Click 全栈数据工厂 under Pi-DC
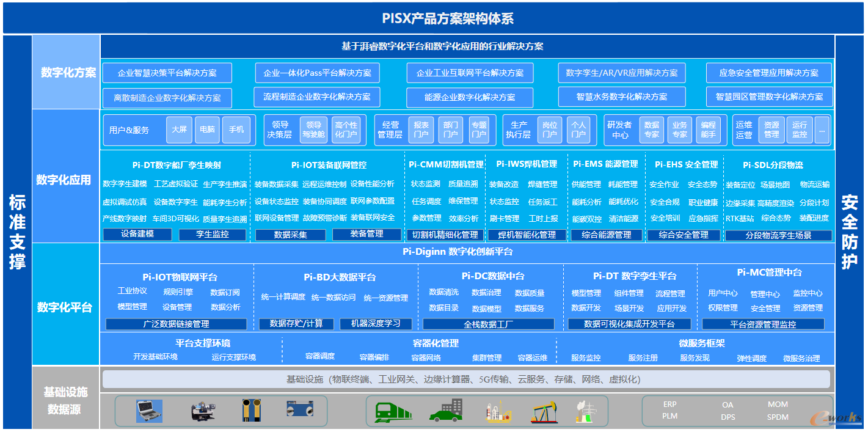This screenshot has width=868, height=432. pyautogui.click(x=488, y=324)
